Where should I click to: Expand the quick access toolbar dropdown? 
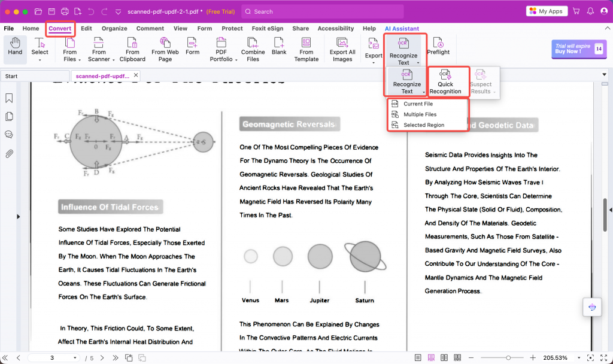[x=118, y=12]
